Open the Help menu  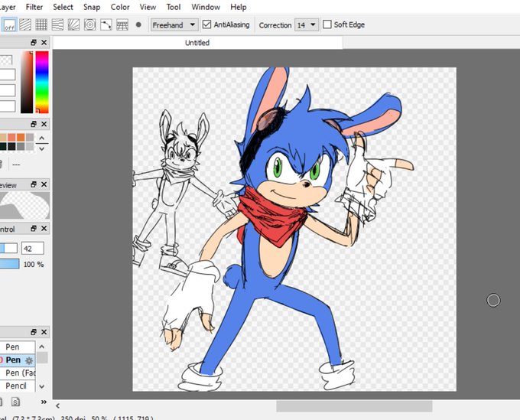coord(239,7)
